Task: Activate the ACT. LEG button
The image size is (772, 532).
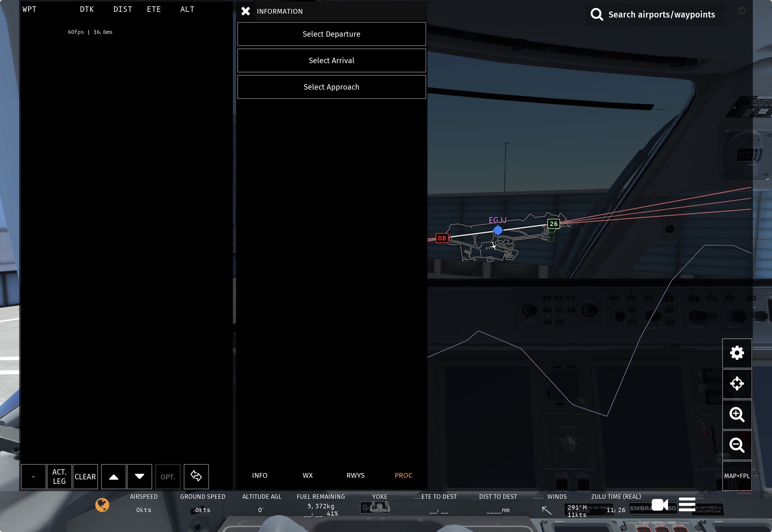Action: [59, 476]
